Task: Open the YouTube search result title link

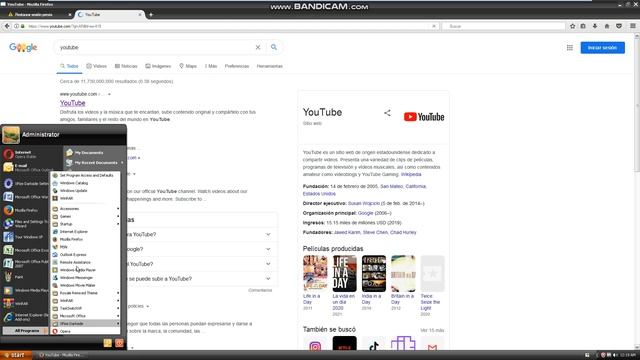Action: click(x=73, y=103)
